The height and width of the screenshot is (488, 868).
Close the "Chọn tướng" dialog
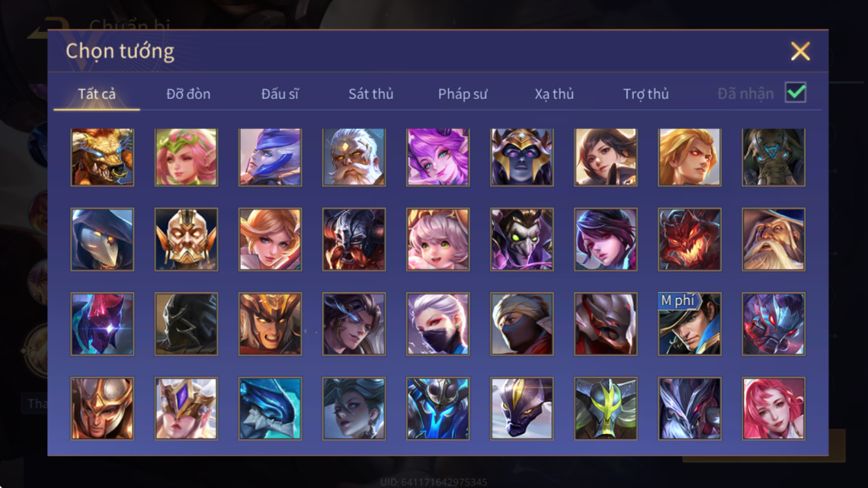(x=800, y=51)
